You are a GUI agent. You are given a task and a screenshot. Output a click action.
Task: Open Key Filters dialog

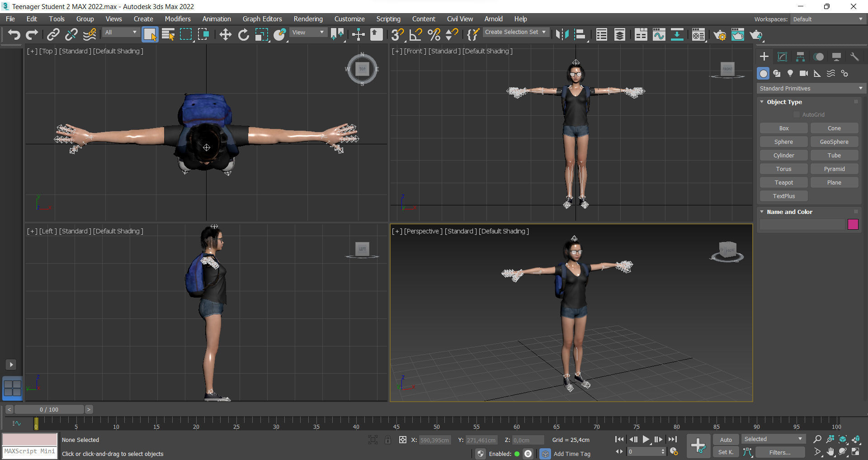(x=780, y=452)
